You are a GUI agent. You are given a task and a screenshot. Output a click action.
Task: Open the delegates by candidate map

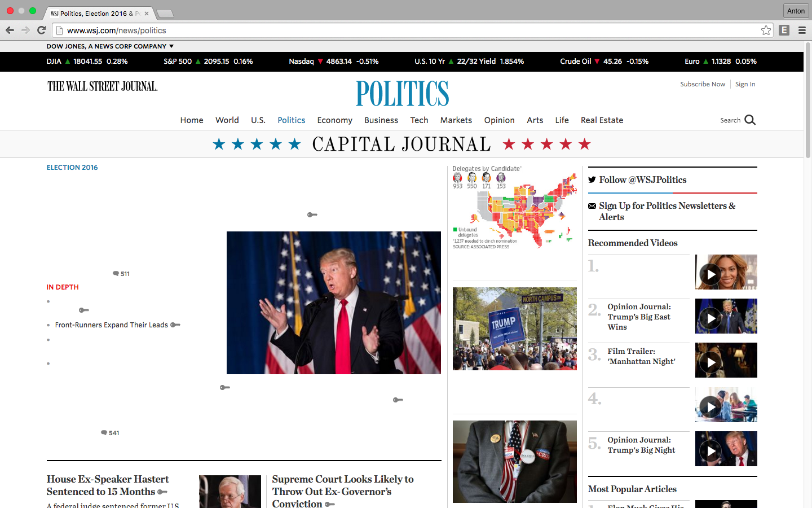[x=515, y=208]
